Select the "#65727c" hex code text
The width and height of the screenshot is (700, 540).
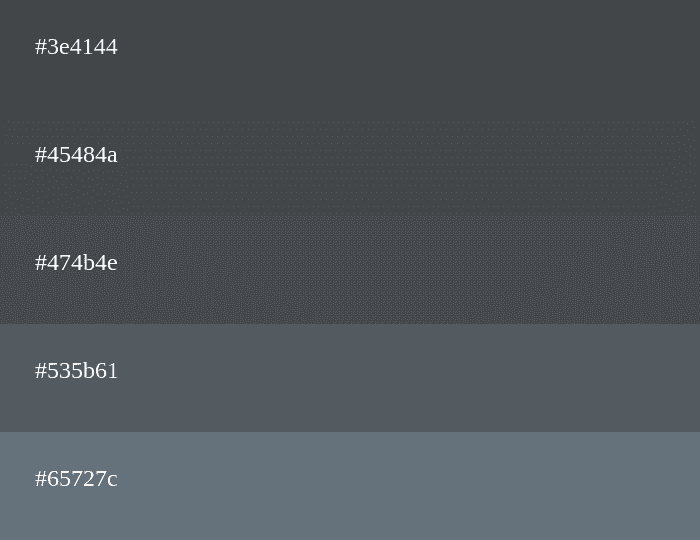(76, 479)
